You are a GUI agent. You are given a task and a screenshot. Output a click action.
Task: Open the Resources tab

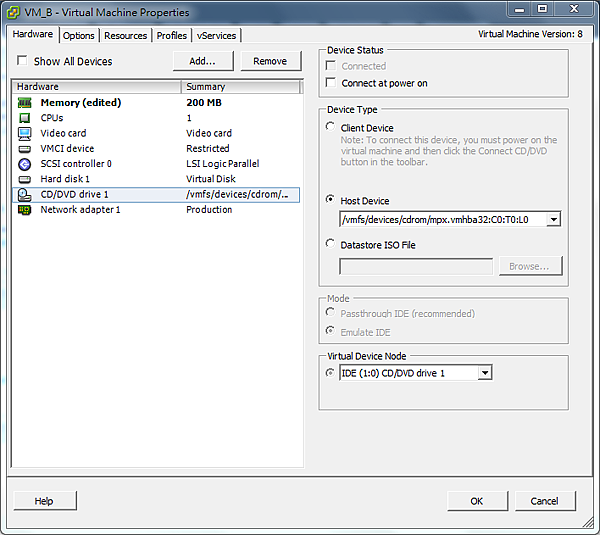click(x=126, y=36)
